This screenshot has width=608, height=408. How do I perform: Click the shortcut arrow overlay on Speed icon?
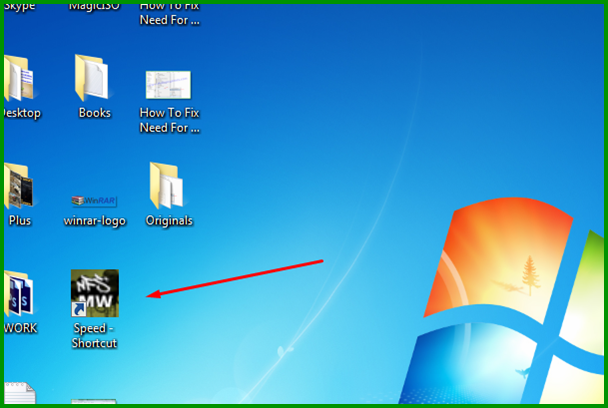(x=78, y=310)
